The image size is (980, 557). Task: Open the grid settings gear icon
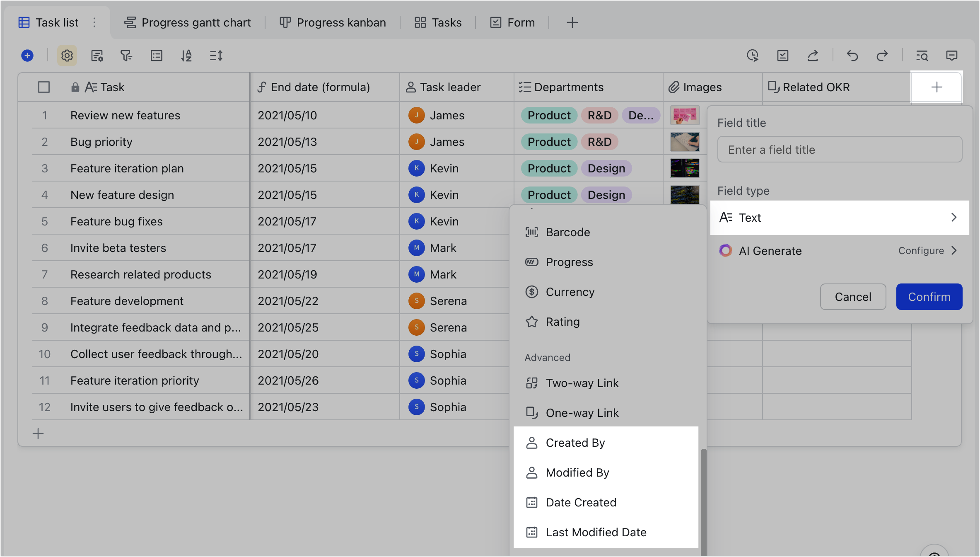pyautogui.click(x=66, y=55)
